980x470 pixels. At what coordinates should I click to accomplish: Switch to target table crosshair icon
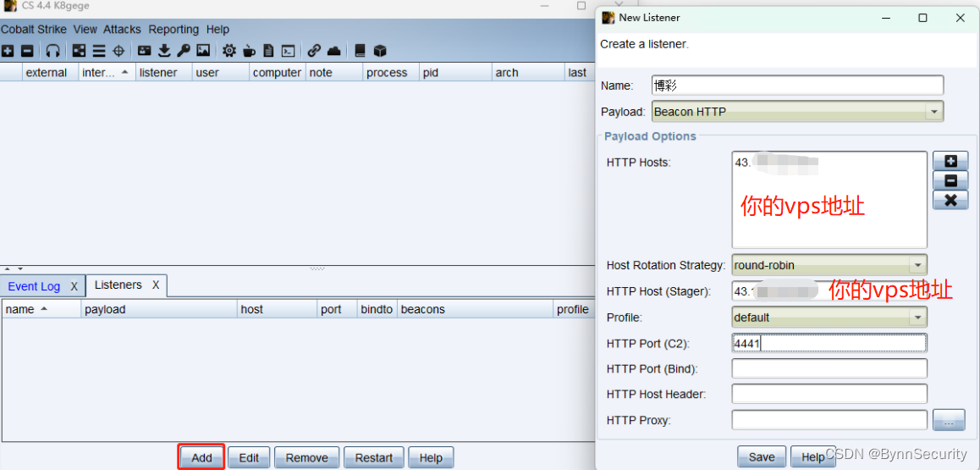click(x=118, y=51)
